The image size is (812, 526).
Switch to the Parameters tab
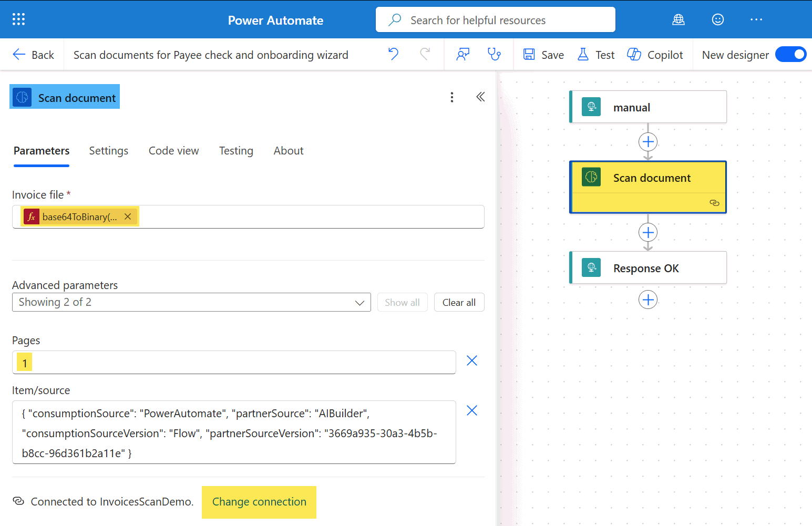click(42, 151)
